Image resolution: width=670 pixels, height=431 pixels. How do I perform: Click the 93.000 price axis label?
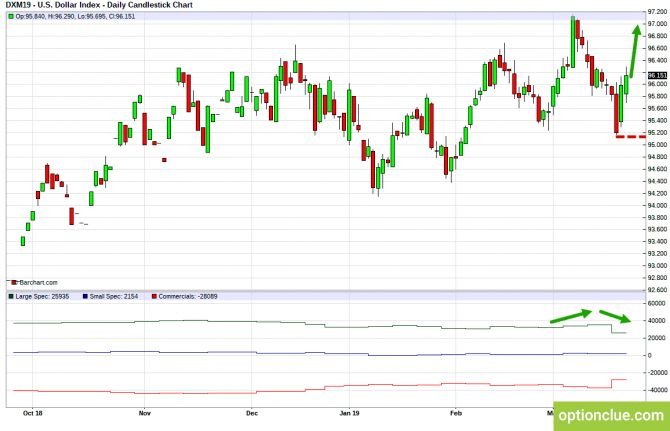pos(657,266)
